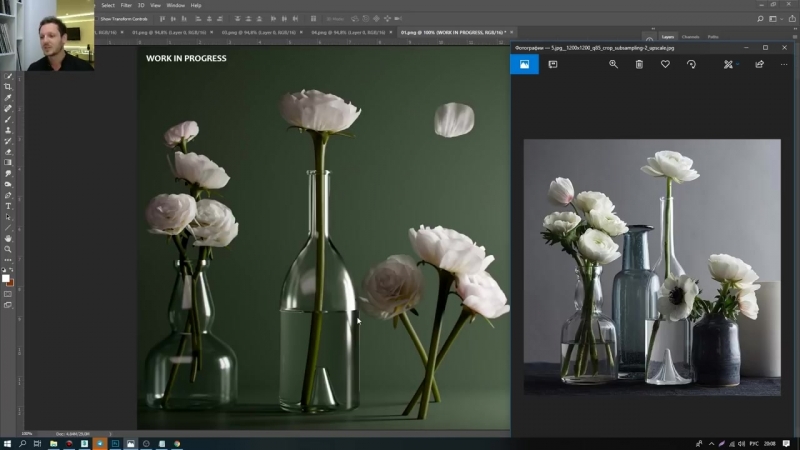
Task: Select the Eraser tool
Action: [x=8, y=152]
